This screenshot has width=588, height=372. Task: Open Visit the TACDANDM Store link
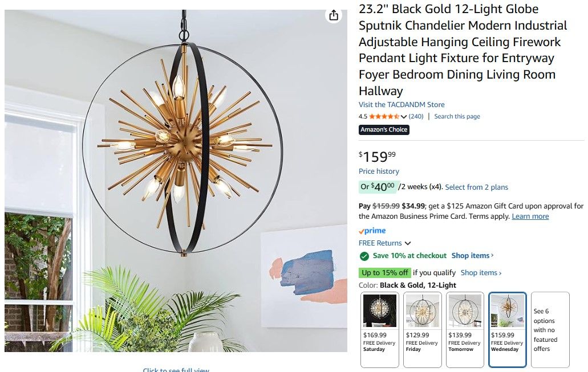(x=402, y=104)
